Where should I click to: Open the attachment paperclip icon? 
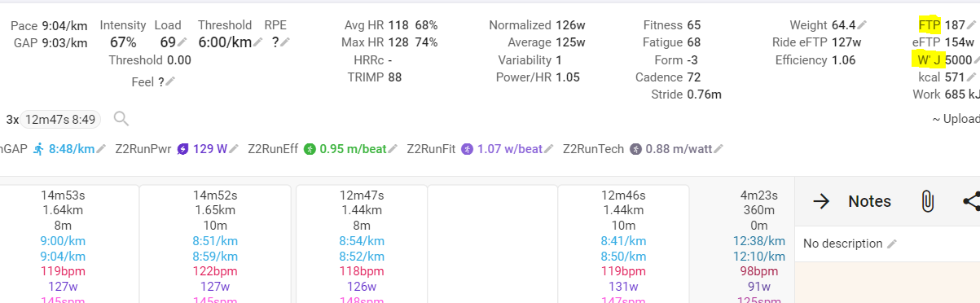tap(926, 201)
